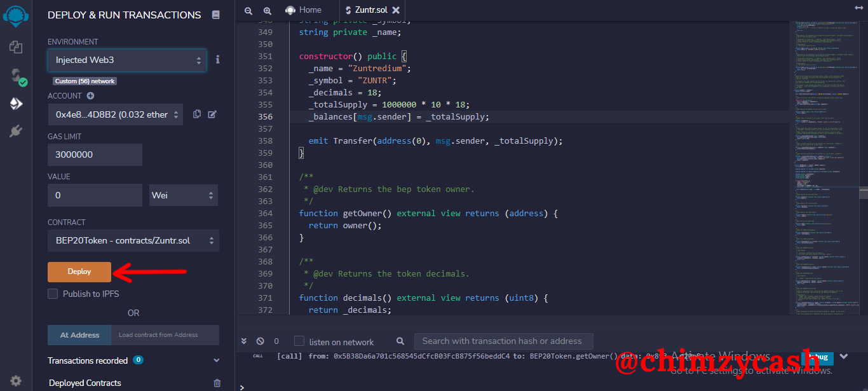Screen dimensions: 868x391
Task: Open the Account dropdown
Action: pyautogui.click(x=115, y=114)
